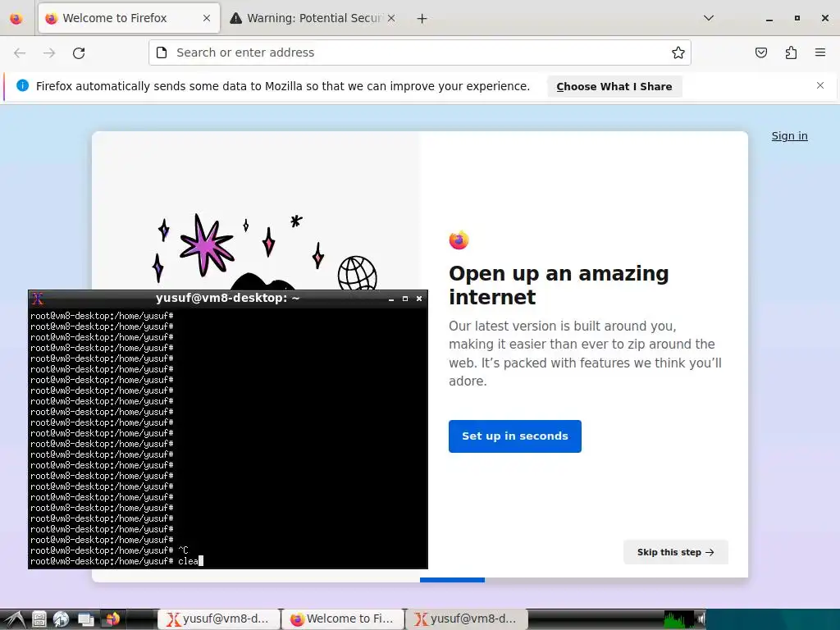Click Set up in seconds button
This screenshot has height=630, width=840.
click(x=515, y=436)
